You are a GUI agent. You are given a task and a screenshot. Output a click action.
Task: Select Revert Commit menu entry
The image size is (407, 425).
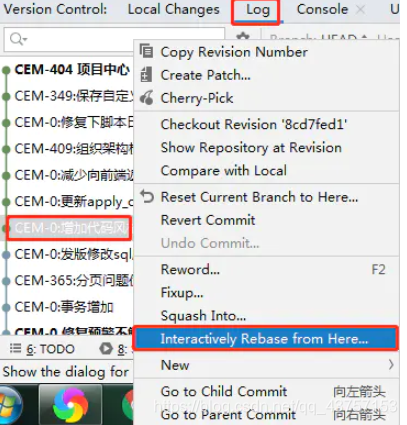[x=208, y=220]
